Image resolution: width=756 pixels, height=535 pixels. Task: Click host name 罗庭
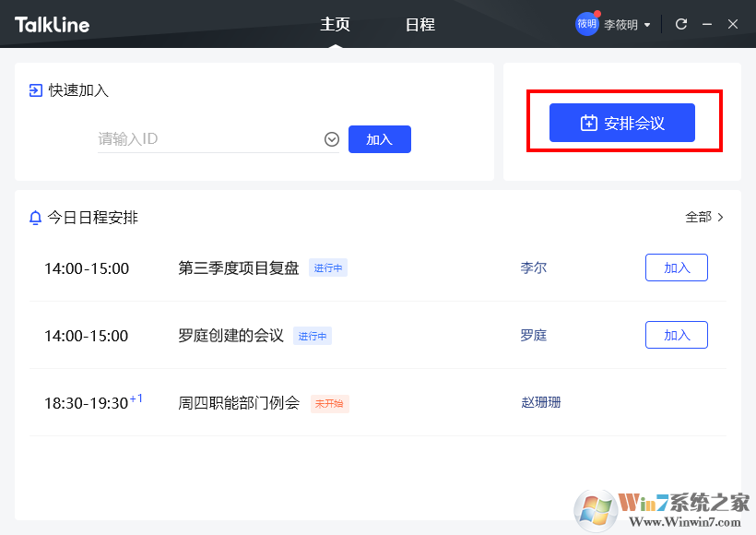534,335
